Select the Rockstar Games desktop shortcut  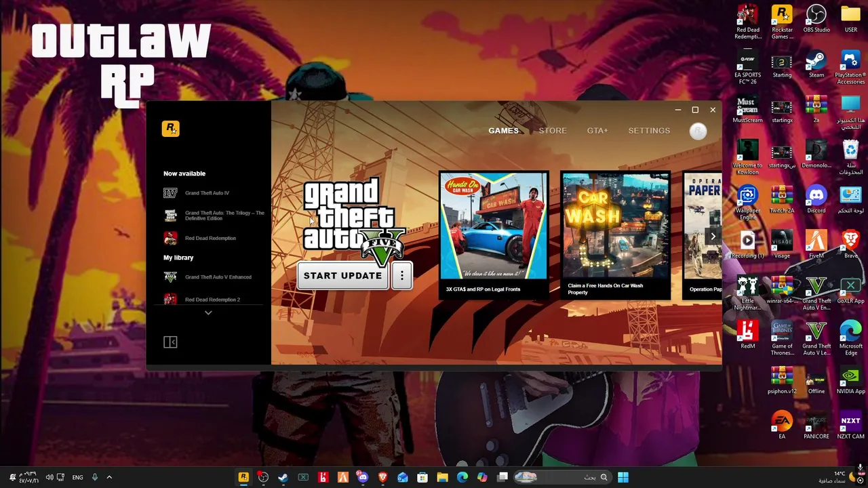pos(782,22)
